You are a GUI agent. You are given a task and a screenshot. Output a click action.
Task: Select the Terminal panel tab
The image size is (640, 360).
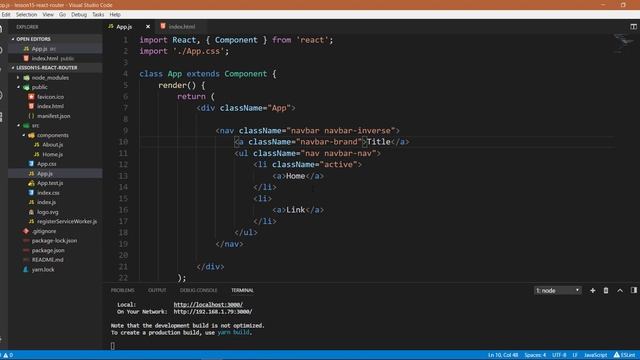(242, 290)
